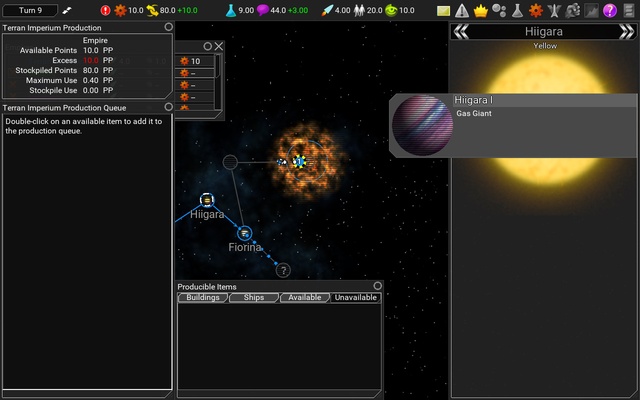Viewport: 640px width, 400px height.
Task: Open the main menu icon
Action: (x=629, y=11)
